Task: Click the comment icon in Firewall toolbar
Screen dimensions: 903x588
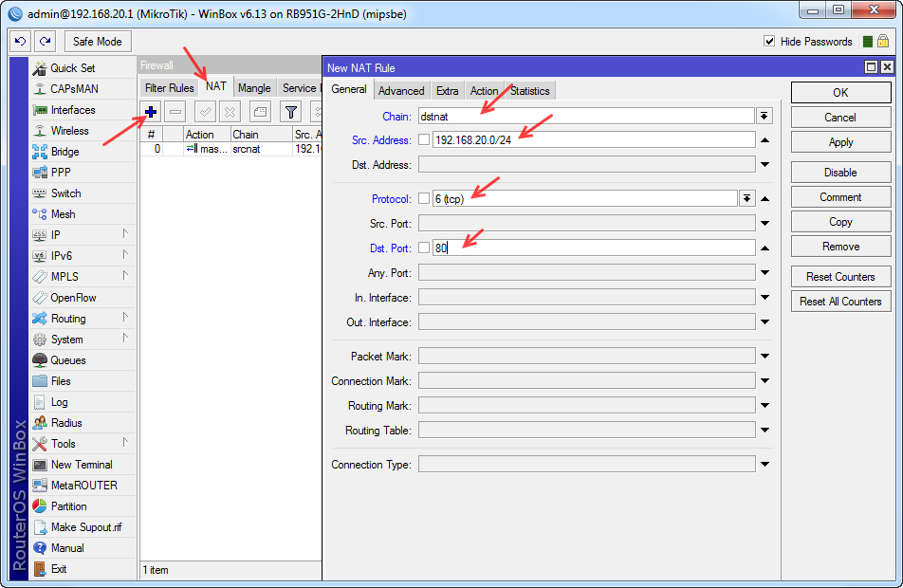Action: 260,112
